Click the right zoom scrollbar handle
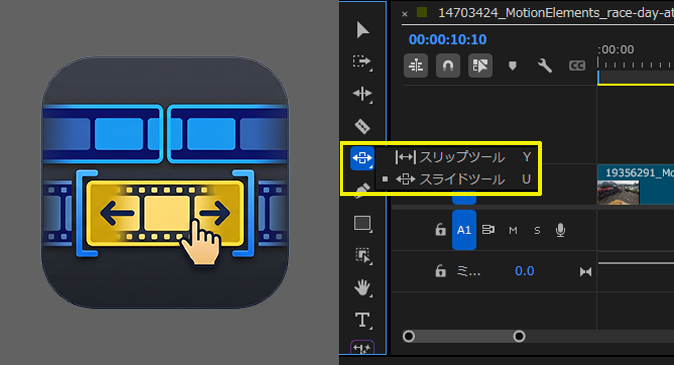 tap(519, 336)
